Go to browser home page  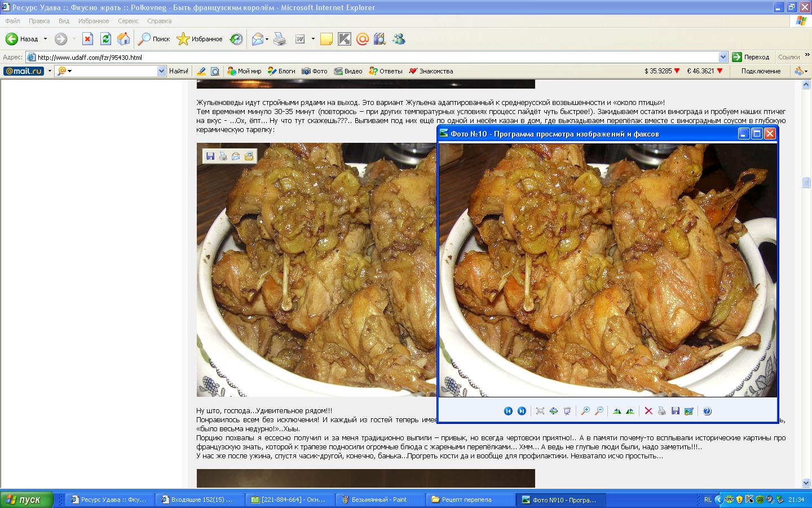(123, 39)
